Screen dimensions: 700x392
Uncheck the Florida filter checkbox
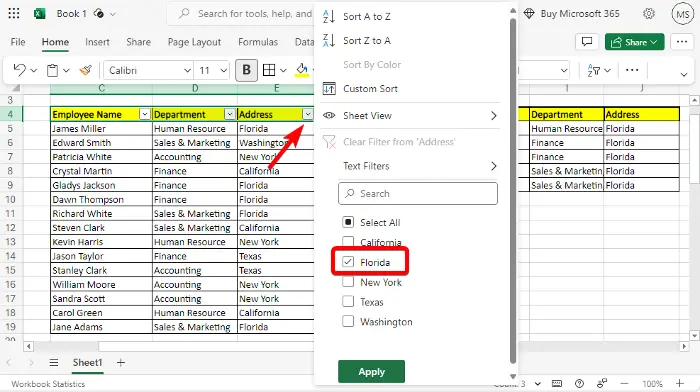pos(348,262)
